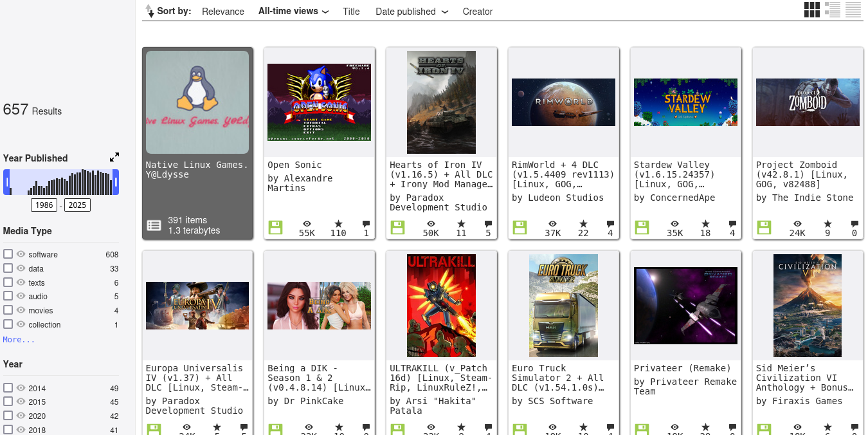Open the Open Sonic title link
Image resolution: width=868 pixels, height=435 pixels.
click(x=294, y=165)
